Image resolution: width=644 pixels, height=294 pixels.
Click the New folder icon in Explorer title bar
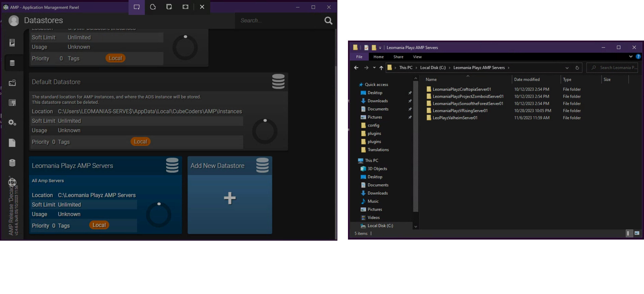coord(374,48)
